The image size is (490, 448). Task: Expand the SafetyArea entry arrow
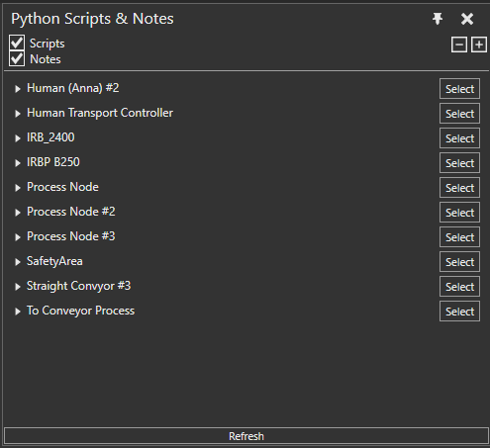(x=18, y=262)
